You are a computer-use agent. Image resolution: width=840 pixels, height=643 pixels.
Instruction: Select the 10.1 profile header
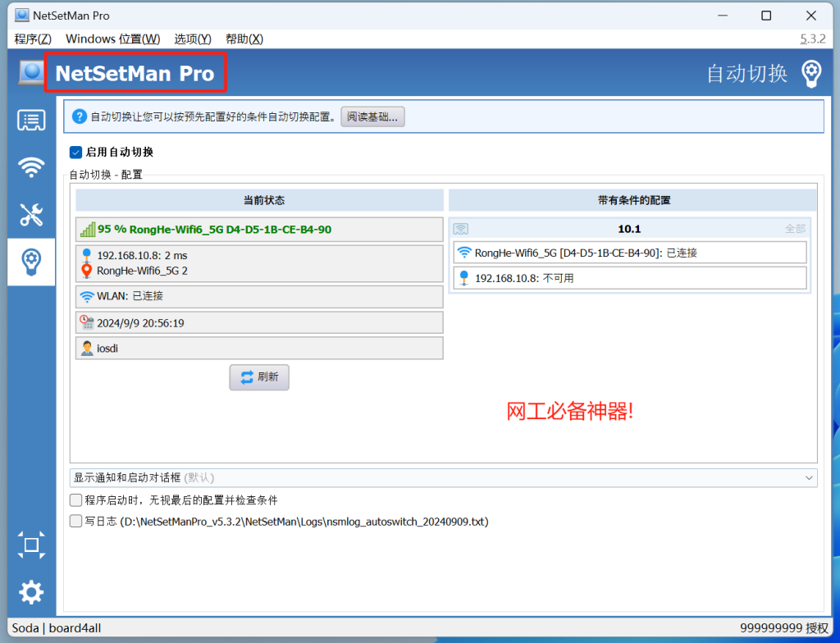click(x=629, y=229)
